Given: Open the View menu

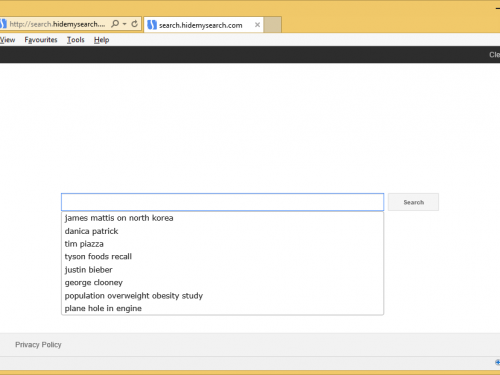Looking at the screenshot, I should click(7, 40).
